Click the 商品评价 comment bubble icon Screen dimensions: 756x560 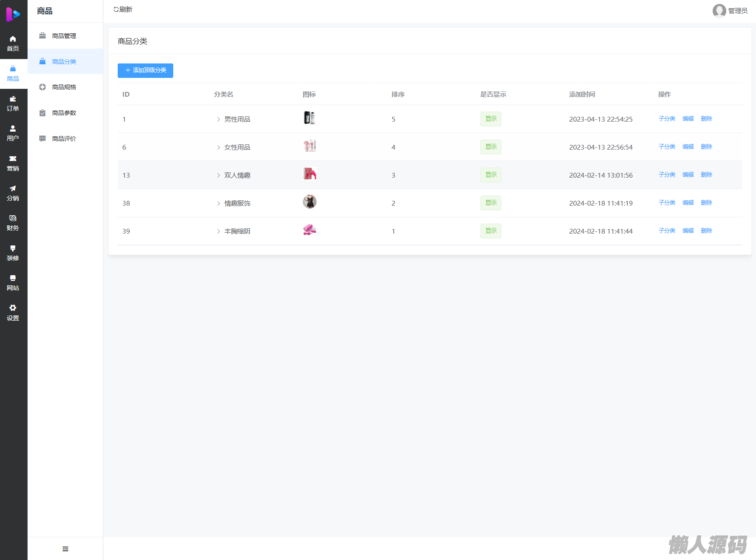point(42,139)
